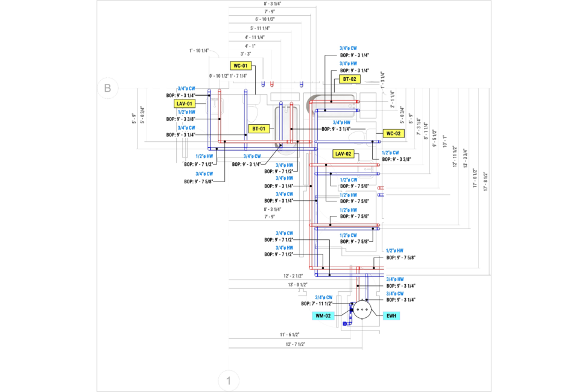The image size is (588, 392).
Task: Select the WM-02 washer tag
Action: (323, 315)
